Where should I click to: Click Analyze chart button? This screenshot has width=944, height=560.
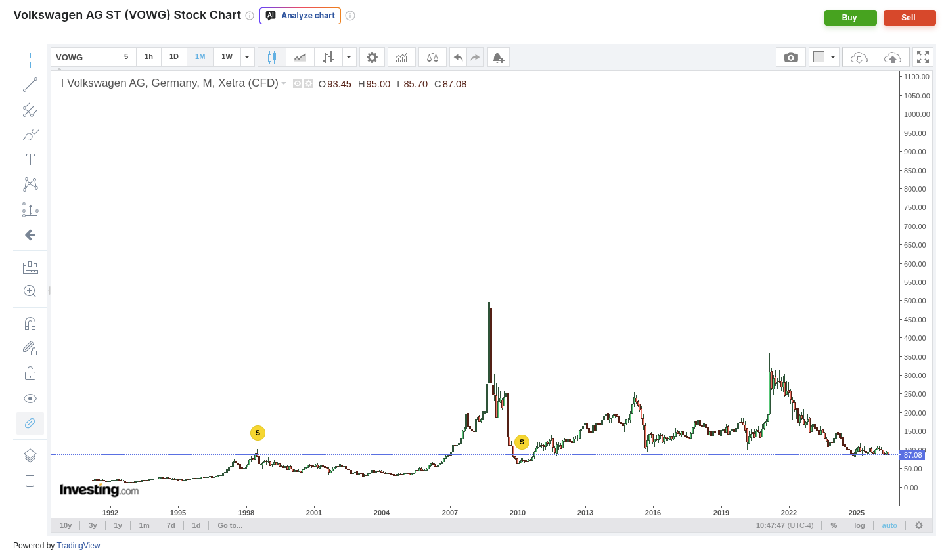tap(300, 16)
